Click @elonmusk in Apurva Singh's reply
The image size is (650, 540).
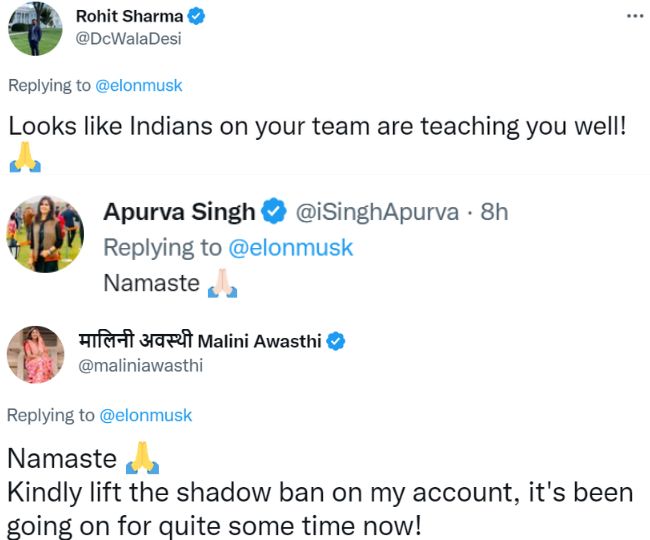pos(290,247)
